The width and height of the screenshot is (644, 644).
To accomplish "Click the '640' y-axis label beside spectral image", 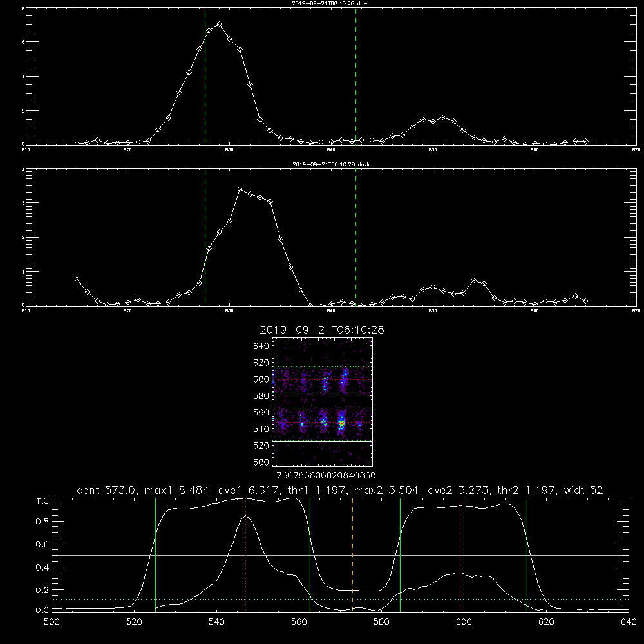I will pyautogui.click(x=261, y=346).
